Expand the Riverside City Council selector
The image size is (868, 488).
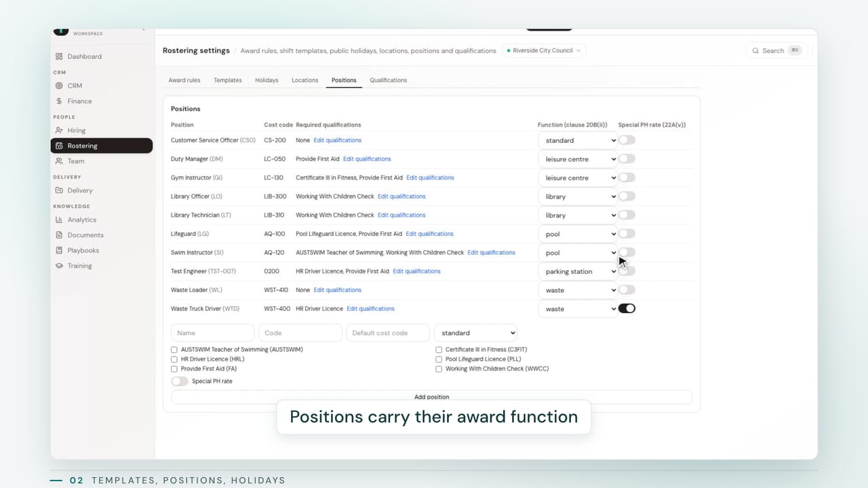[x=544, y=50]
